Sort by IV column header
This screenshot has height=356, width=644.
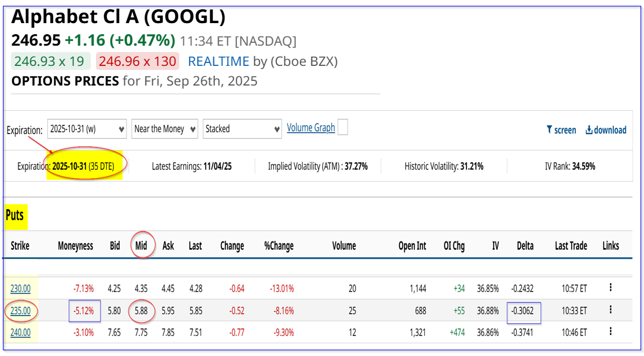click(x=496, y=246)
